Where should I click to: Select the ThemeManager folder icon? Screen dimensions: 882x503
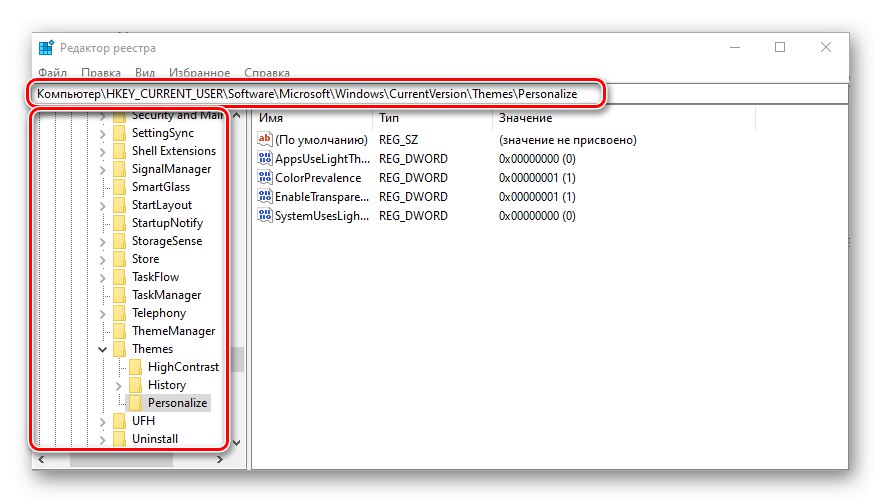[x=119, y=331]
